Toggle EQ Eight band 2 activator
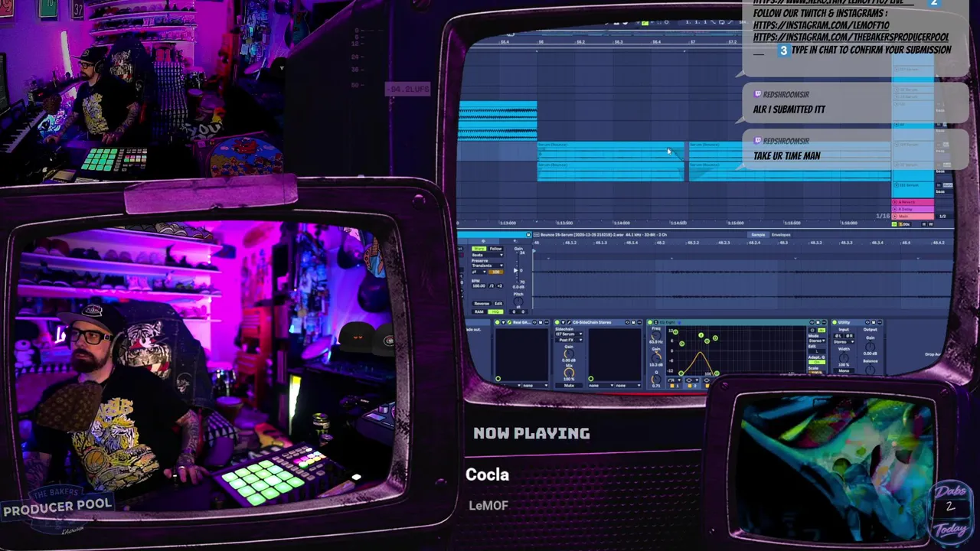 [690, 386]
